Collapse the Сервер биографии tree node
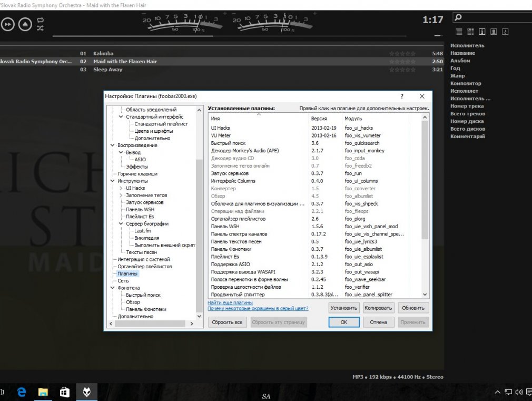 pos(121,224)
